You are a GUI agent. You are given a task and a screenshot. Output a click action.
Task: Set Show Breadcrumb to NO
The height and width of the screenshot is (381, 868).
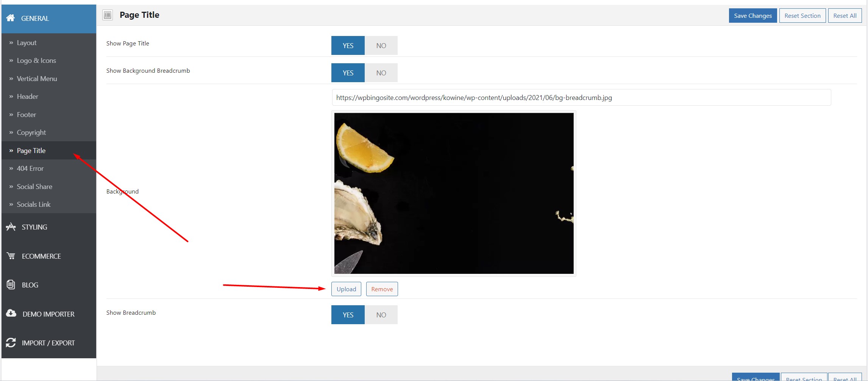pos(381,315)
